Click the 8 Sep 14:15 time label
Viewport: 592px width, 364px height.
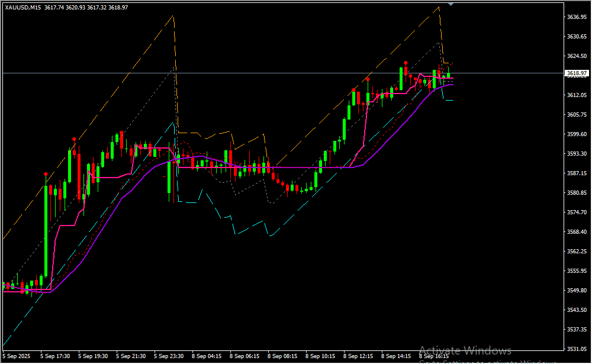point(396,356)
